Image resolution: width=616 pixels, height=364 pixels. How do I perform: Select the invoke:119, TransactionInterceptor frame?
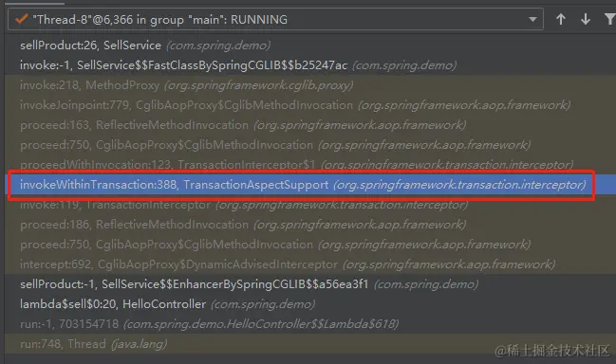(310, 205)
